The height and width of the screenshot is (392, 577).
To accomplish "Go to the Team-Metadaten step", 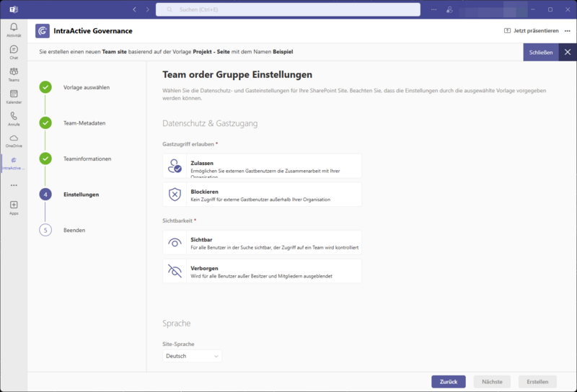I will (84, 123).
